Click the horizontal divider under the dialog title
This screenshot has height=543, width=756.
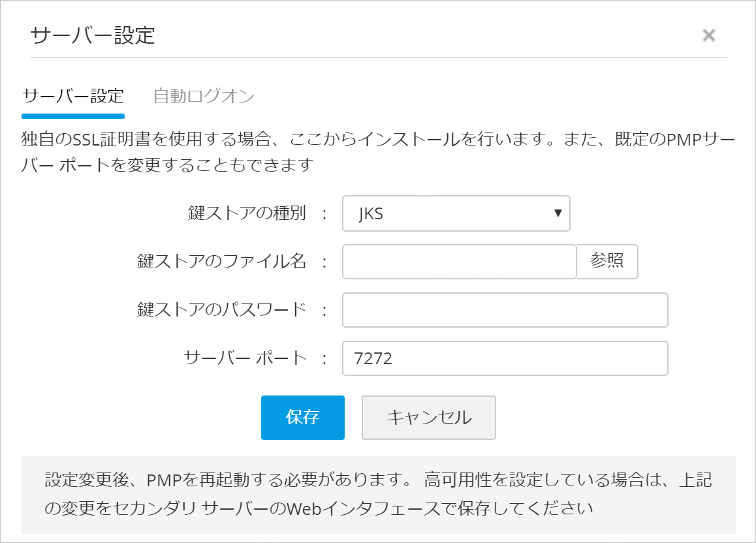tap(378, 57)
